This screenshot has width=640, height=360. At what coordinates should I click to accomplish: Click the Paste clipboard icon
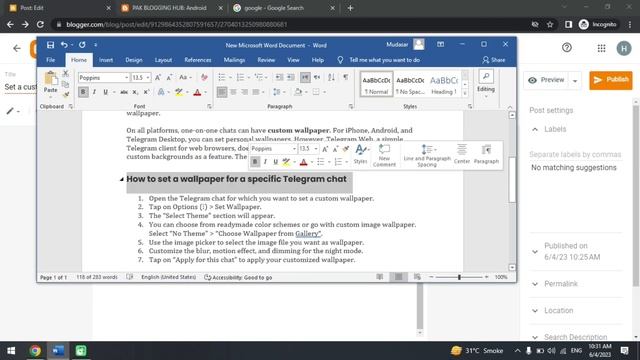point(51,78)
